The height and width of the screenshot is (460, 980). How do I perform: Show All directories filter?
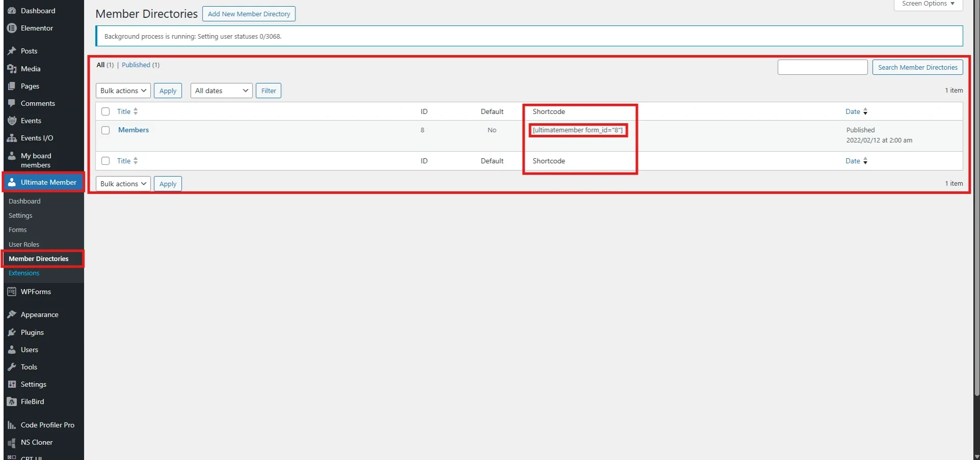pos(100,65)
